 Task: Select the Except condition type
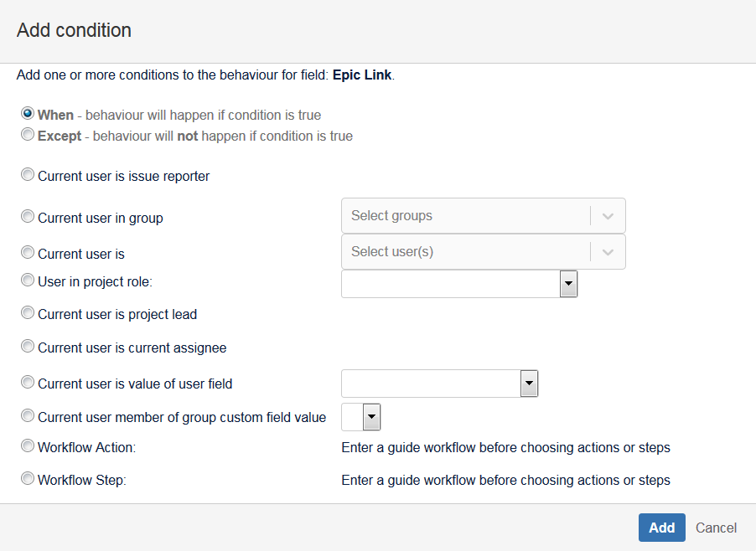[x=28, y=134]
